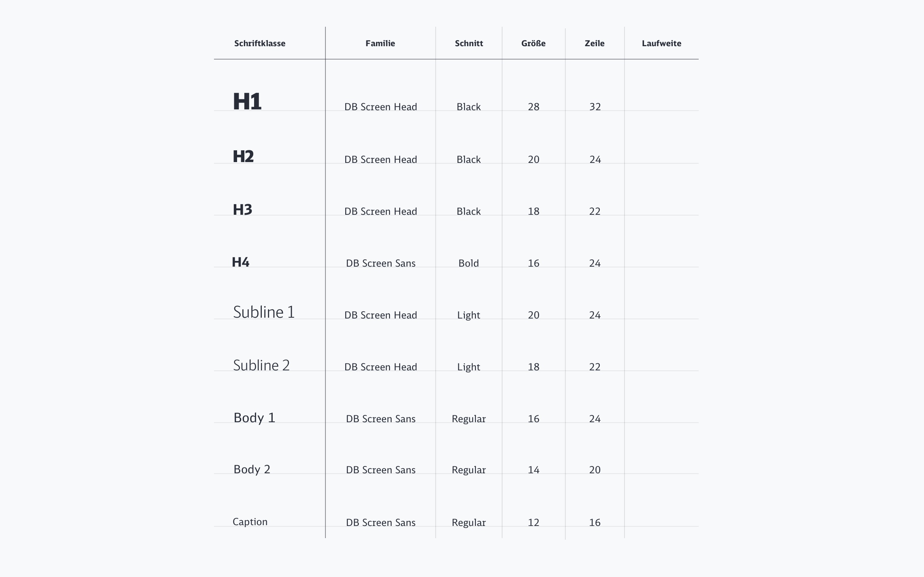The width and height of the screenshot is (924, 577).
Task: Select the Subline 1 sample text
Action: click(264, 312)
